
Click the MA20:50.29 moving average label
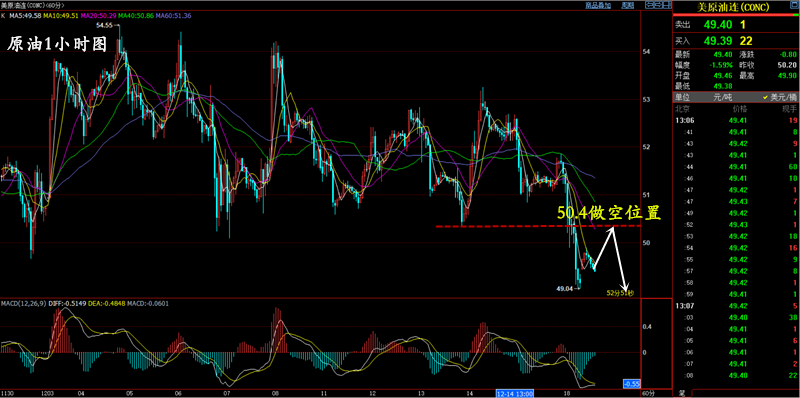pyautogui.click(x=98, y=16)
